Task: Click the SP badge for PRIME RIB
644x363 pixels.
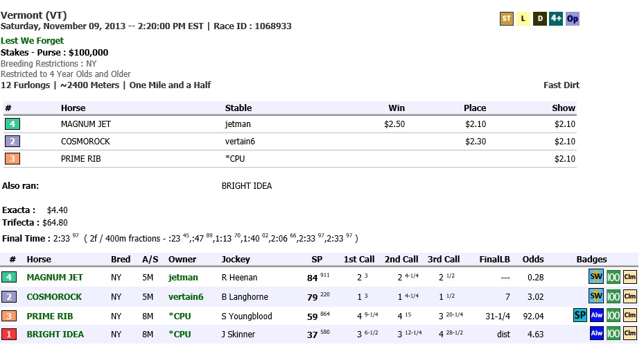Action: (580, 316)
